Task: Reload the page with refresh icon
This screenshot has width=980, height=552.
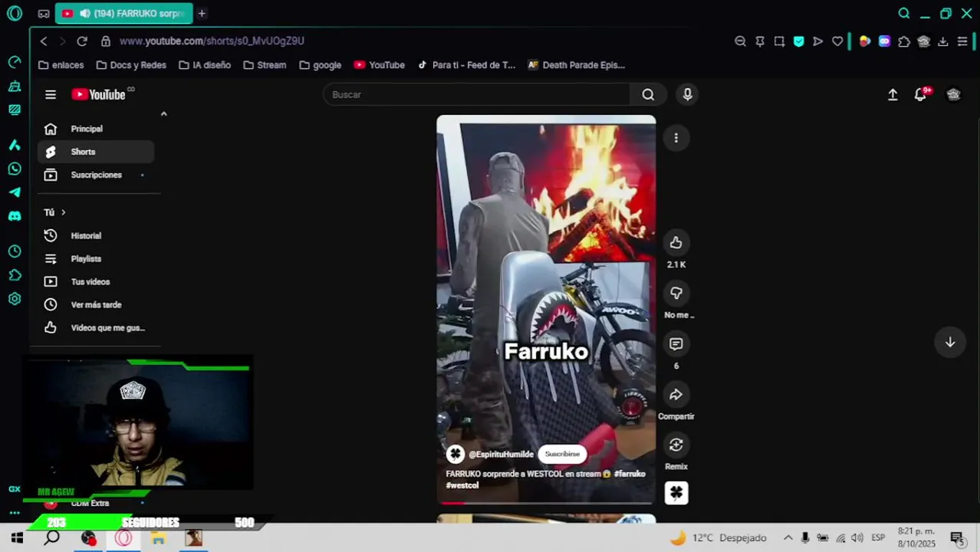Action: (x=82, y=41)
